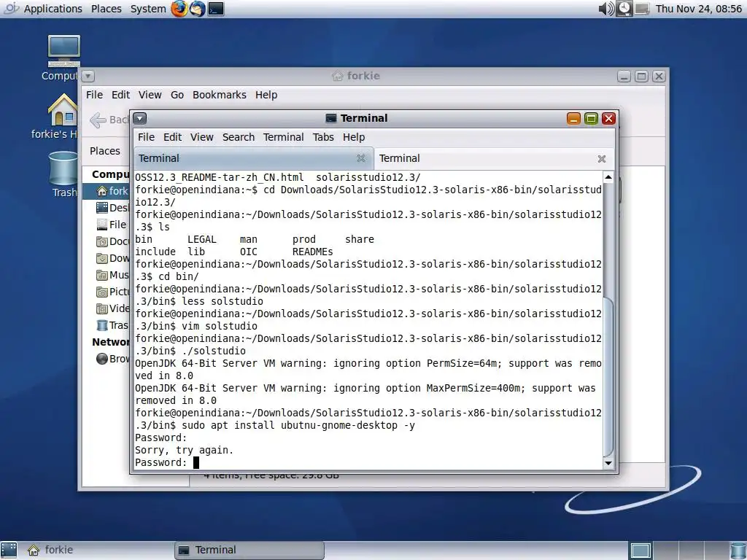Open Bookmarks menu in file manager
This screenshot has height=560, width=747.
pyautogui.click(x=219, y=95)
